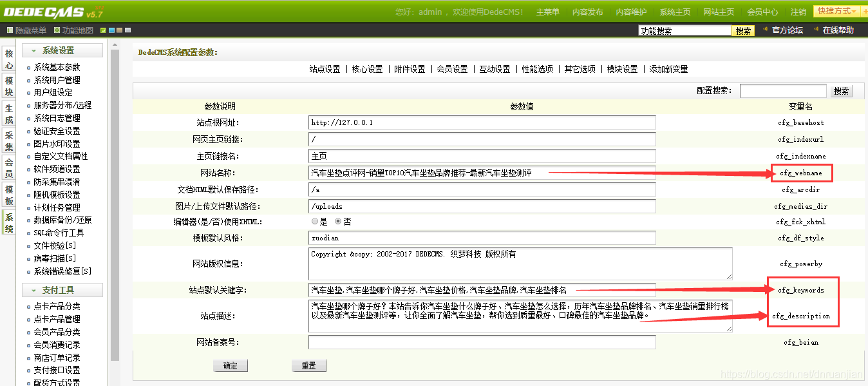
Task: Click the 隐藏菜单 hide menu icon
Action: coord(10,30)
